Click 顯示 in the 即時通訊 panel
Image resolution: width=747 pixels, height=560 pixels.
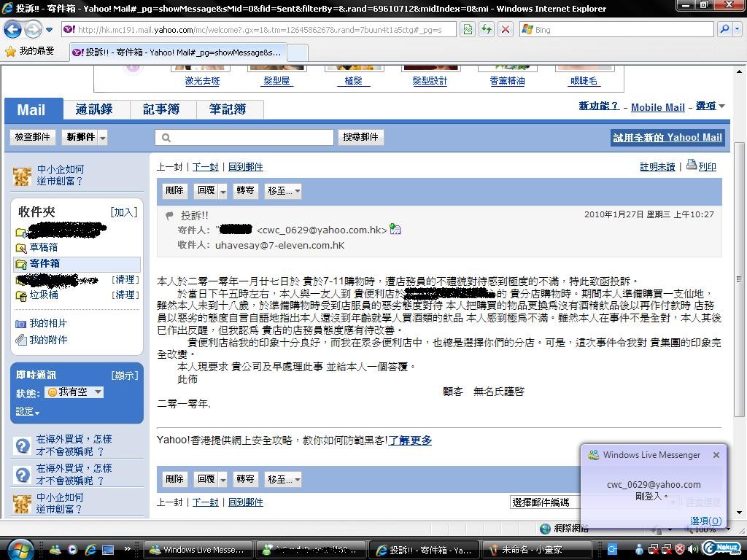pyautogui.click(x=125, y=376)
